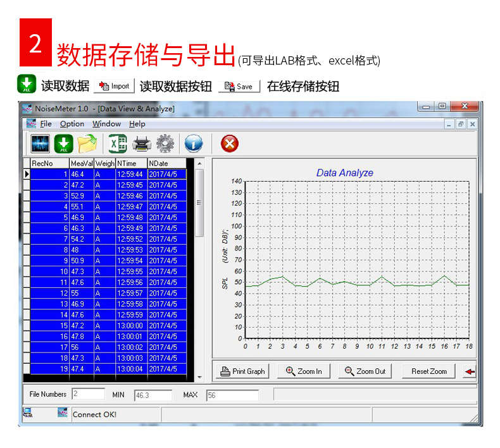This screenshot has width=500, height=448.
Task: Open file using the folder icon
Action: coord(87,144)
